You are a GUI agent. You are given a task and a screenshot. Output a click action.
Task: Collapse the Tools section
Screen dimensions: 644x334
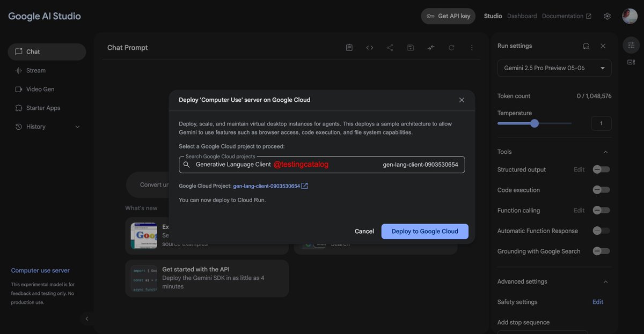[x=605, y=152]
